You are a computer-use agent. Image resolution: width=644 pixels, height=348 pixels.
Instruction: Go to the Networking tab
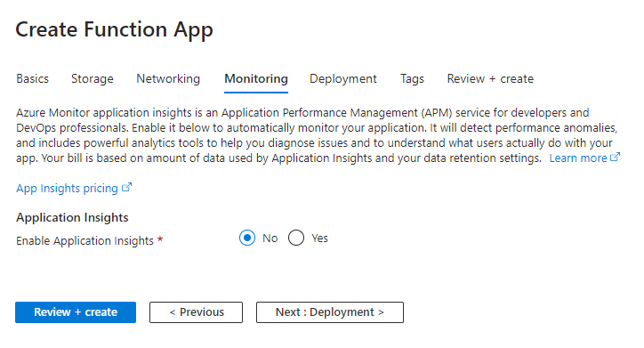coord(168,78)
